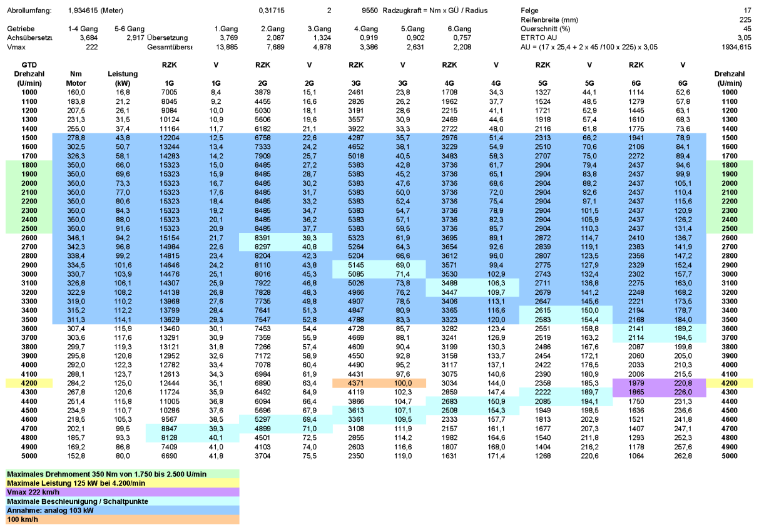The width and height of the screenshot is (759, 532).
Task: Click the '6.Gang' column label
Action: (459, 29)
